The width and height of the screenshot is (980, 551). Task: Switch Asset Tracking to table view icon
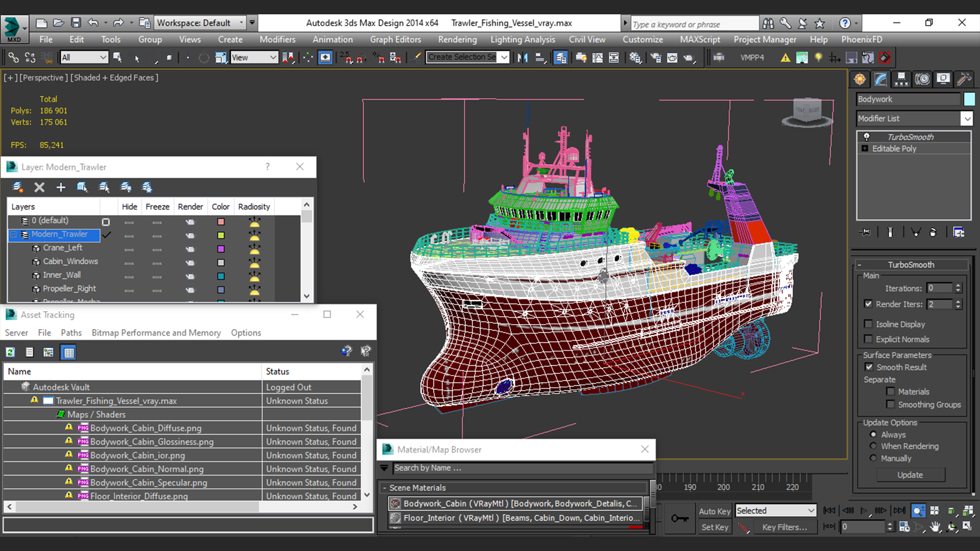pos(68,352)
